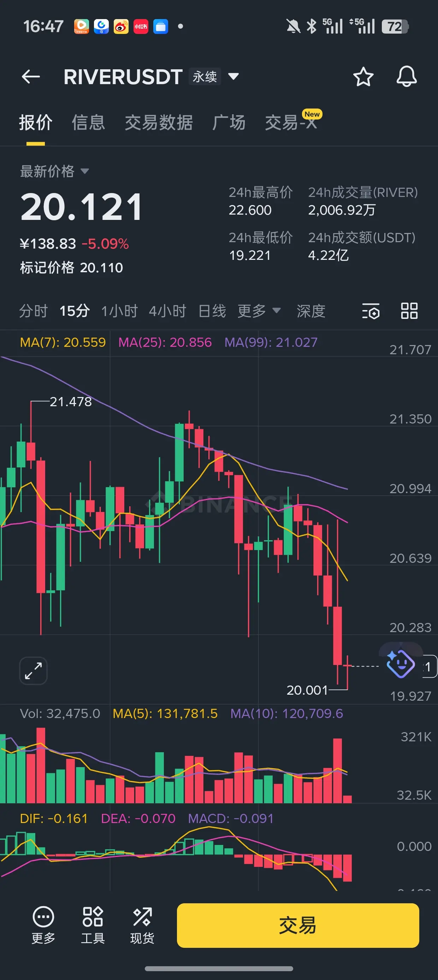The width and height of the screenshot is (438, 980).
Task: Select the 15分 timeframe
Action: (x=75, y=311)
